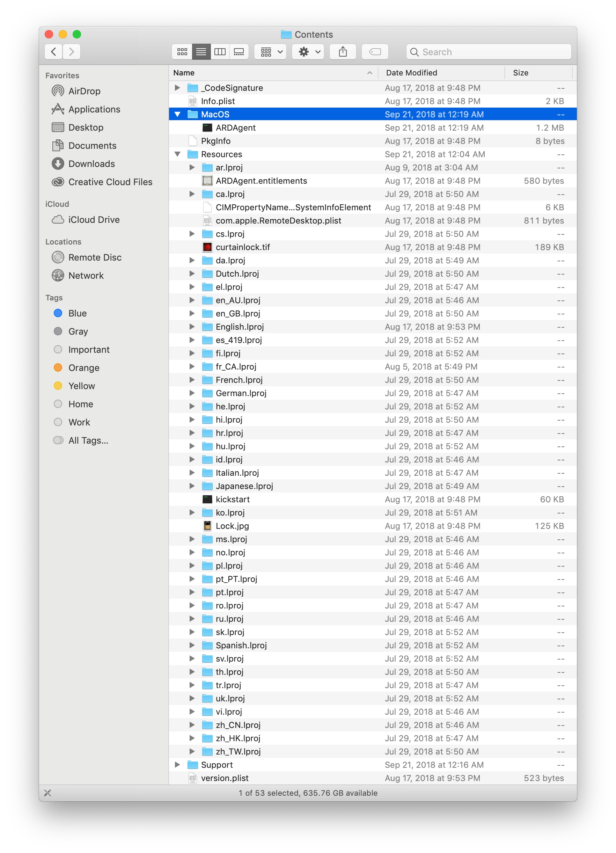Expand the Japanese.lproj folder
The image size is (616, 853).
click(192, 486)
